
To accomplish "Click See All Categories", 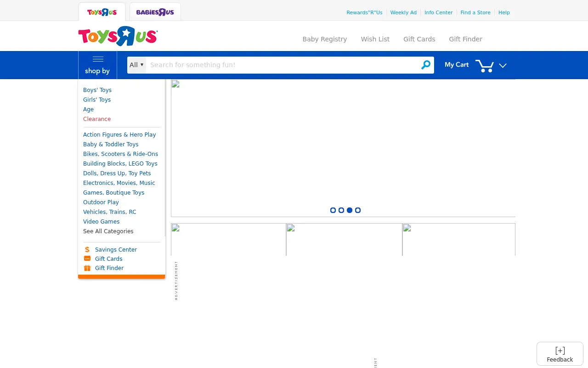I will 108,231.
